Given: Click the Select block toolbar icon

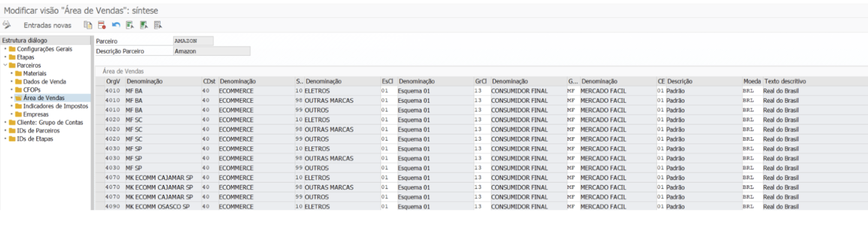Looking at the screenshot, I should [144, 25].
